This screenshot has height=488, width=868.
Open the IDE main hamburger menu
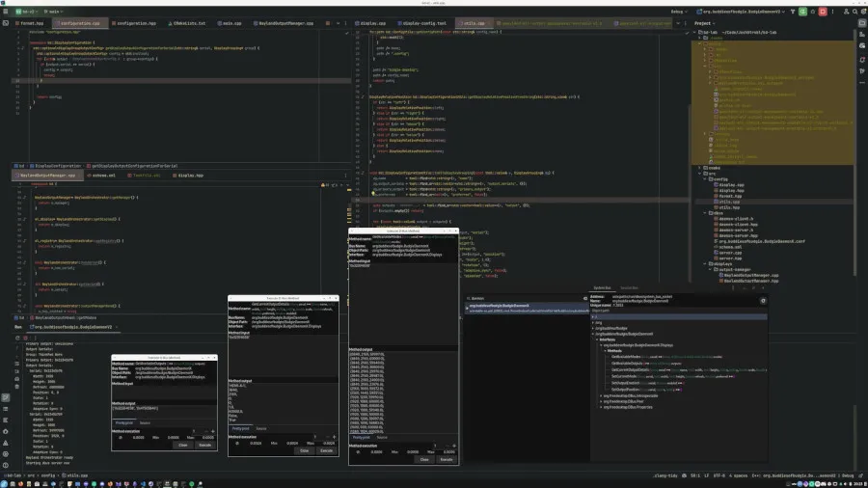(x=6, y=11)
